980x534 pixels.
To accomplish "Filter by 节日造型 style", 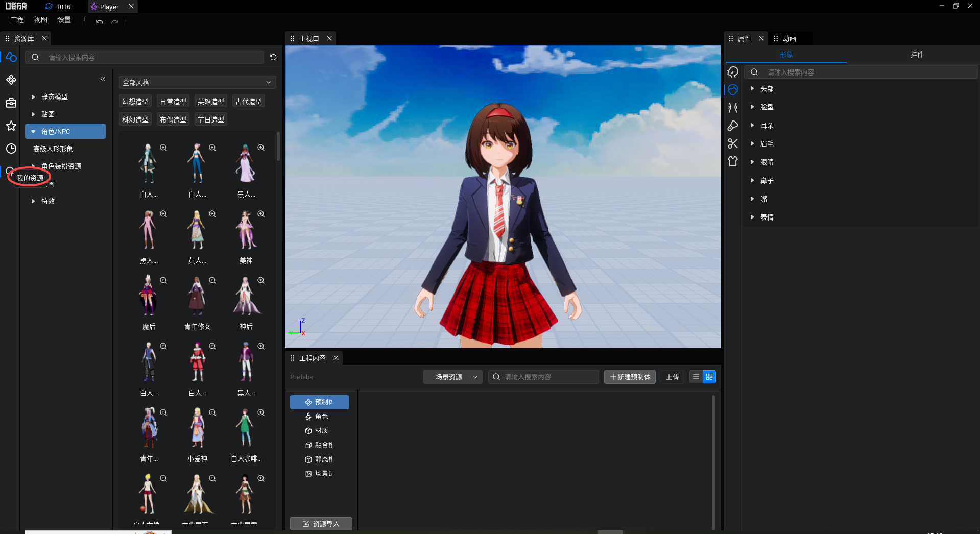I will click(211, 119).
